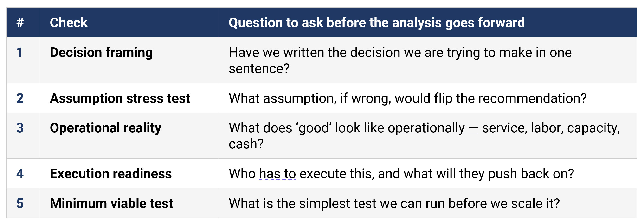The image size is (644, 224).
Task: Click row number 3 cell
Action: [20, 128]
